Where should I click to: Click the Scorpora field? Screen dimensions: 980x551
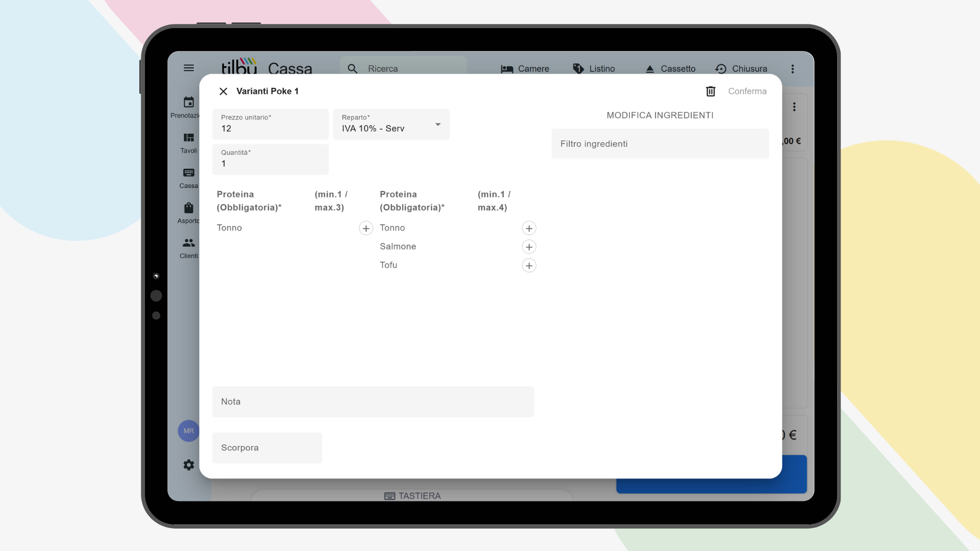point(267,447)
